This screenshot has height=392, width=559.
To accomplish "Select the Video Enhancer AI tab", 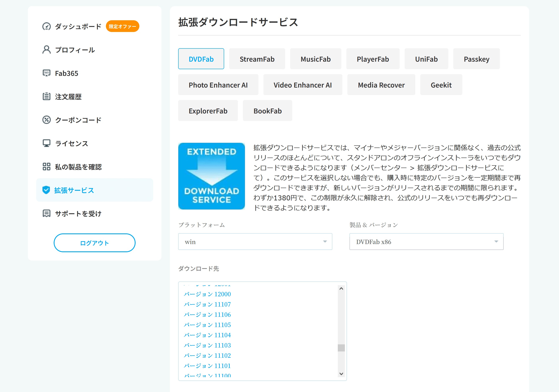I will coord(303,85).
